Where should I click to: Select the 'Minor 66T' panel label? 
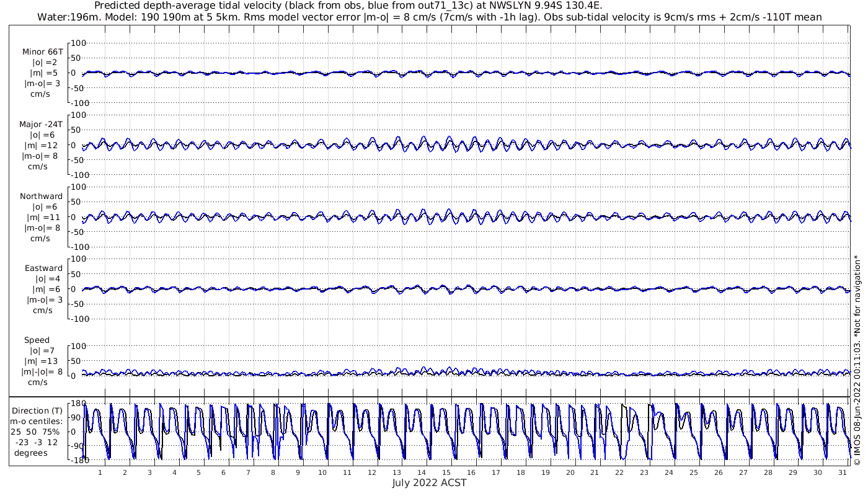pyautogui.click(x=43, y=52)
